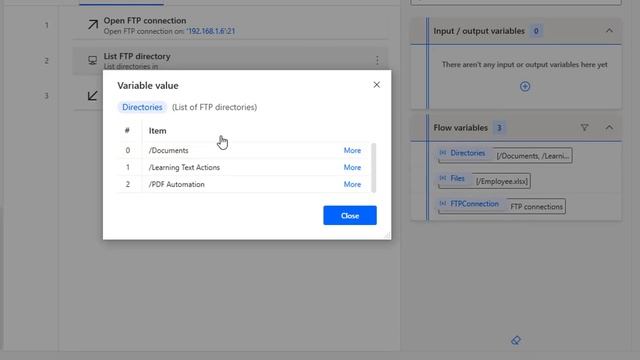Click the /Learning Text Actions item

(x=184, y=167)
